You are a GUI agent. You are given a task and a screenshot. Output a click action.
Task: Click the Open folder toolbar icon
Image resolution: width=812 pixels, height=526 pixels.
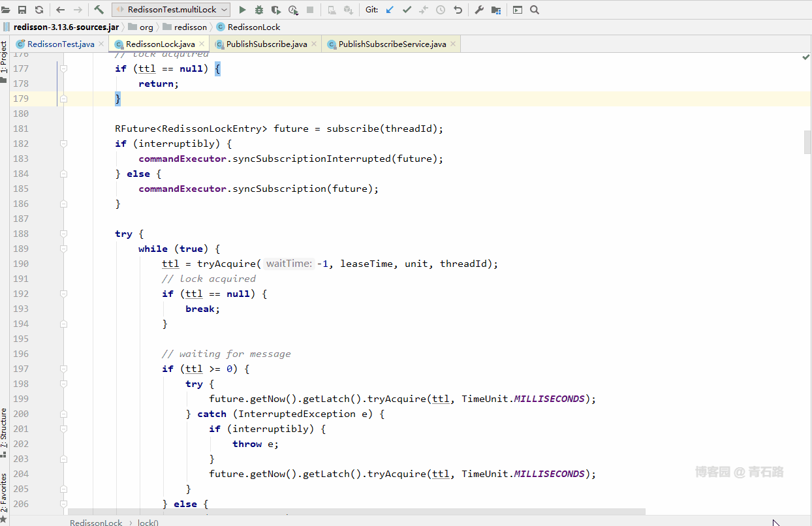[x=6, y=10]
